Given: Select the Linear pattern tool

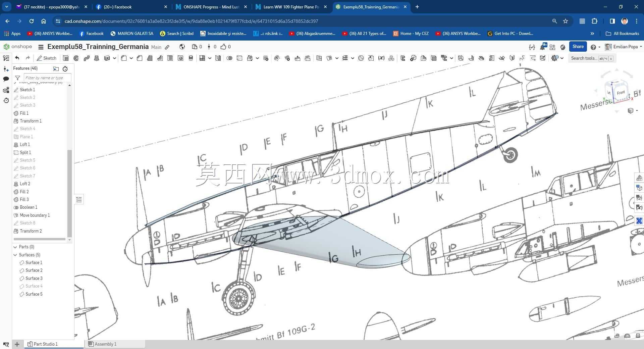Looking at the screenshot, I should (202, 58).
